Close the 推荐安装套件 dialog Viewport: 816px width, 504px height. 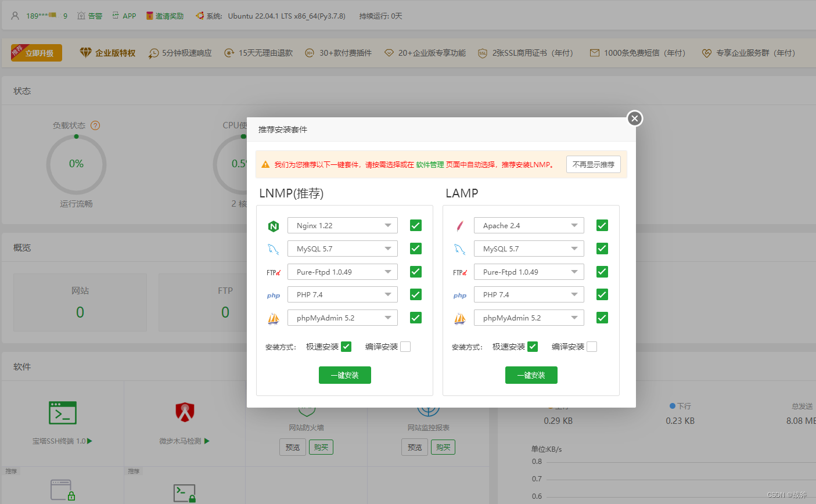coord(635,118)
